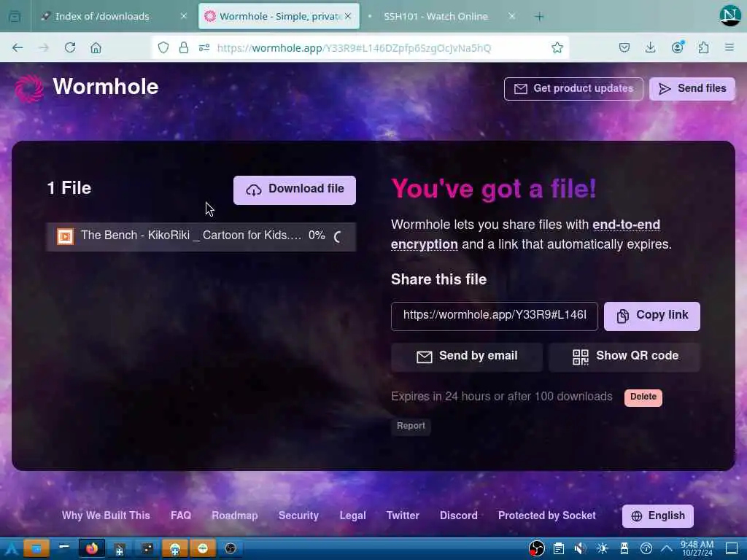This screenshot has width=747, height=560.
Task: Open the Roadmap footer link
Action: tap(235, 516)
